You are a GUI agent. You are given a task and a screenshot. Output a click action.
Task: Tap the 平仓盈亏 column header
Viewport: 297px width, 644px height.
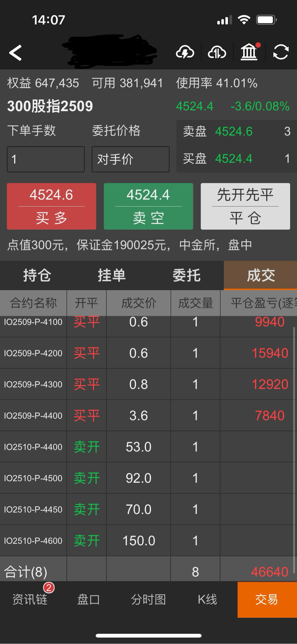click(x=259, y=303)
